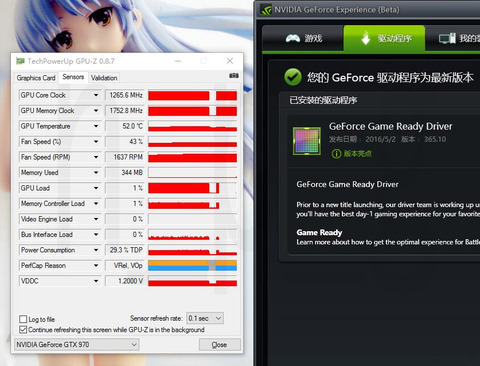Screen dimensions: 480x366
Task: Click the gamepad icon on the 游戏 tab
Action: coord(293,38)
